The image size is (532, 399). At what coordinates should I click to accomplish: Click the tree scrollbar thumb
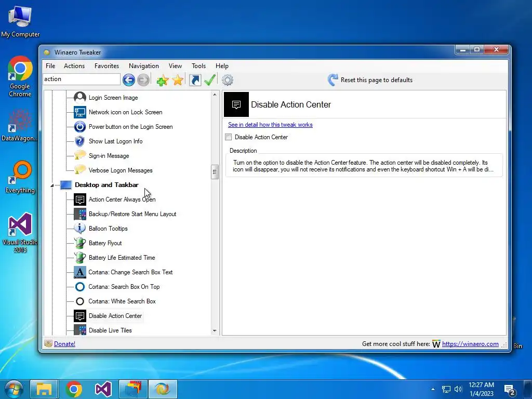(x=215, y=171)
